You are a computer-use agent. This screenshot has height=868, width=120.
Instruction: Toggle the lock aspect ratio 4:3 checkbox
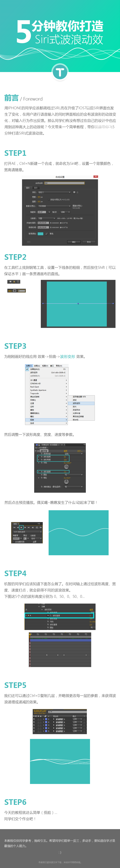pyautogui.click(x=49, y=199)
